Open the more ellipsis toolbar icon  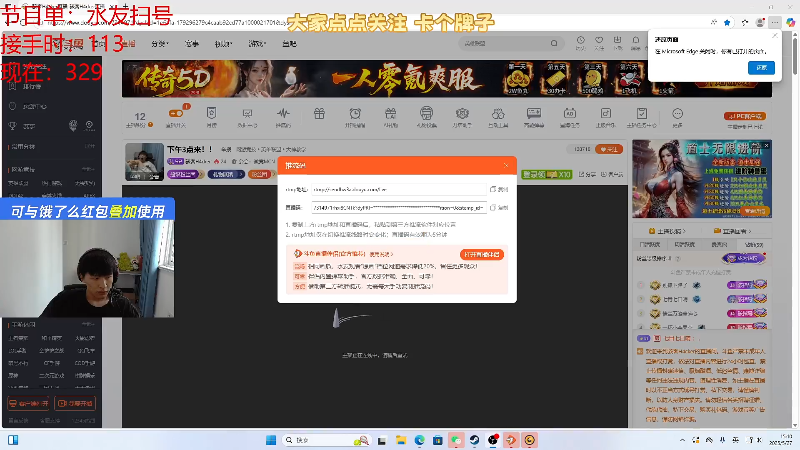tap(677, 116)
